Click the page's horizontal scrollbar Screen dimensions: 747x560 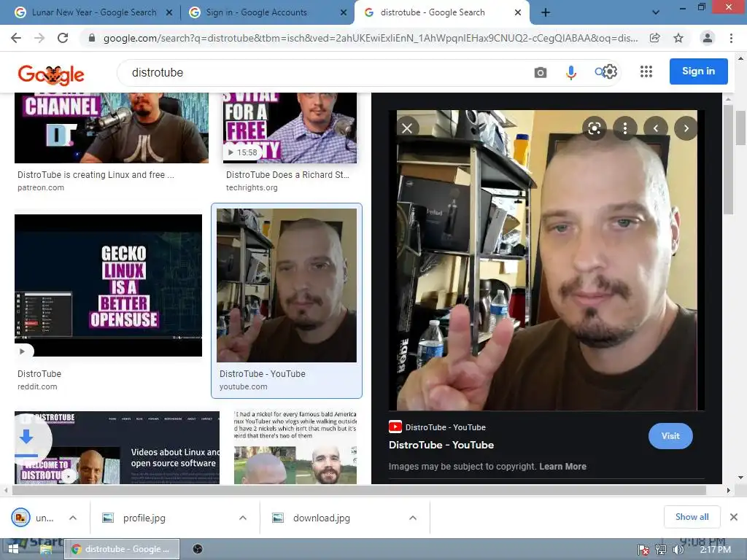359,490
